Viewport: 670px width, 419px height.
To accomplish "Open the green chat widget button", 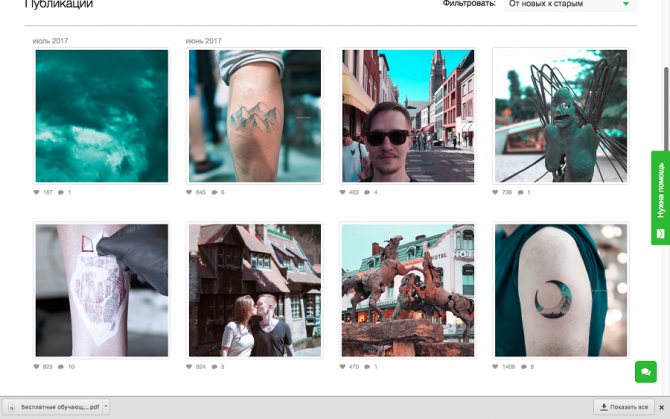I will [x=645, y=372].
